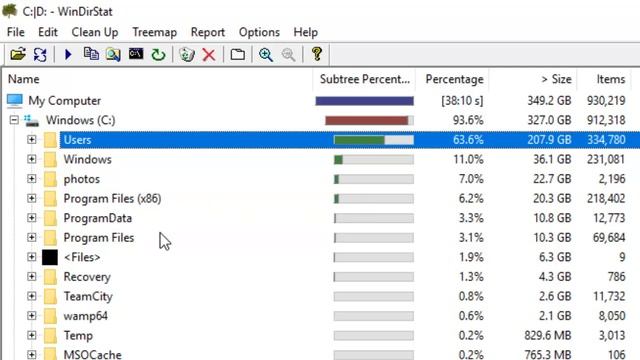Open the Treemap menu
This screenshot has width=640, height=360.
[x=154, y=32]
